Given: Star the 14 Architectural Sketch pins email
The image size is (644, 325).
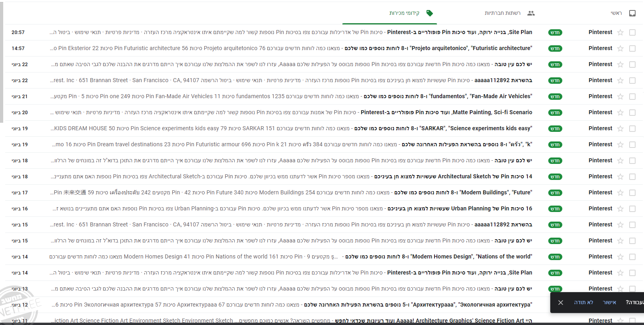Looking at the screenshot, I should coord(620,177).
